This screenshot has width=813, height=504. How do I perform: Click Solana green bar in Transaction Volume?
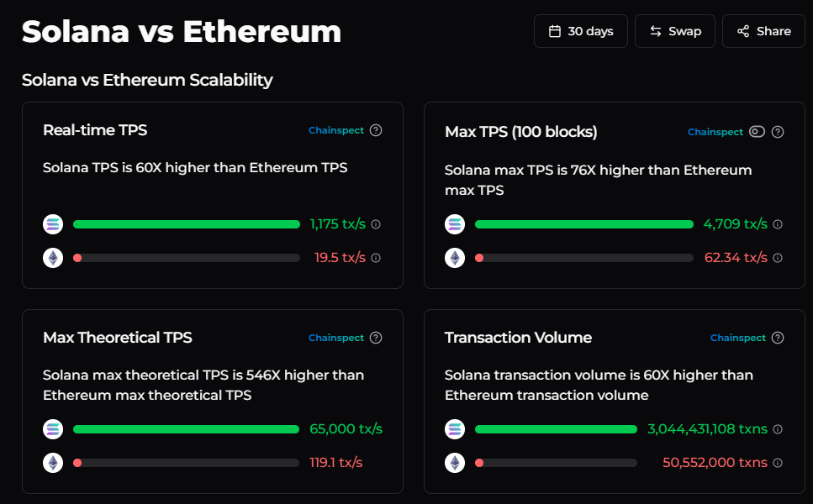pyautogui.click(x=556, y=429)
